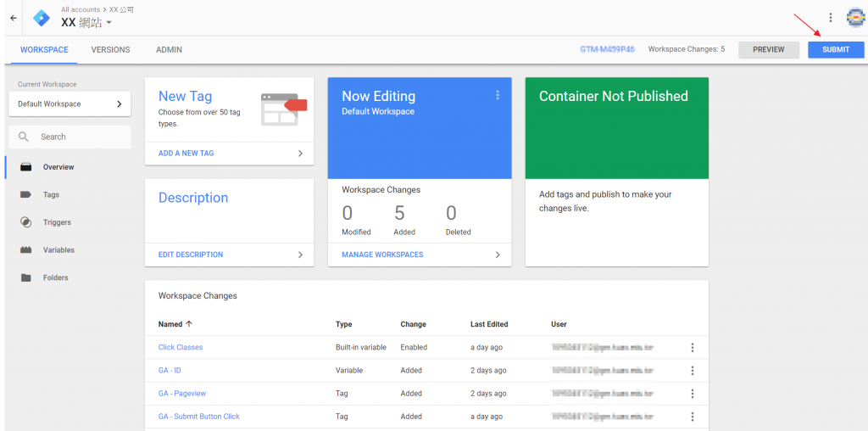Viewport: 868px width, 431px height.
Task: Select Overview in the sidebar
Action: tap(58, 167)
